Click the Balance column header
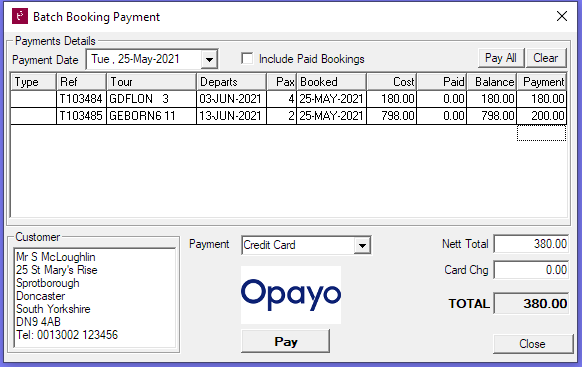Viewport: 582px width, 367px height. [491, 82]
